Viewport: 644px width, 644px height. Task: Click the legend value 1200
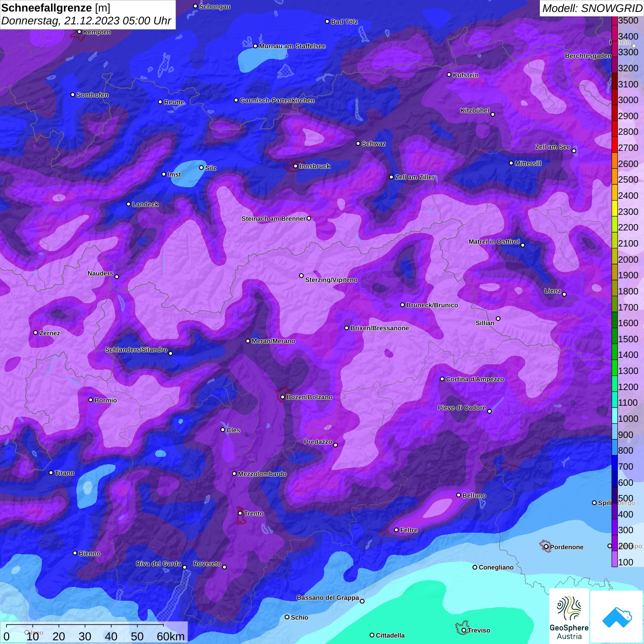click(x=628, y=387)
